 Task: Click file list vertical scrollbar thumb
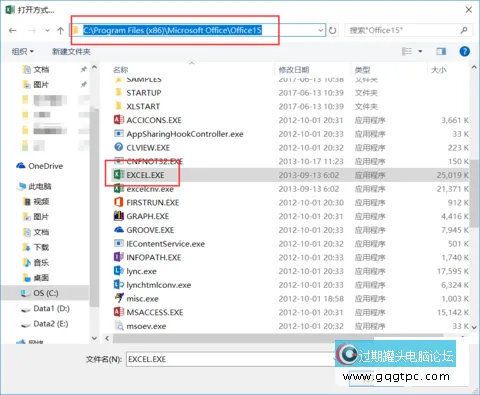click(474, 193)
